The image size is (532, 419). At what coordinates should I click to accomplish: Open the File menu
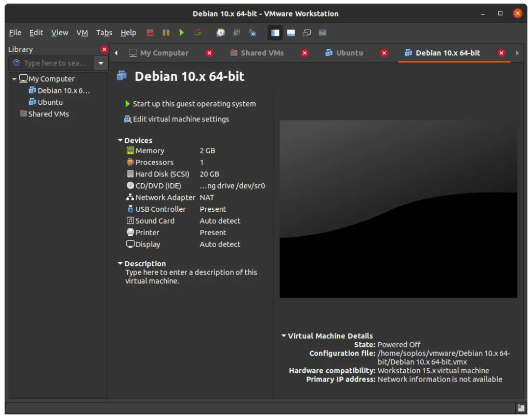[15, 33]
